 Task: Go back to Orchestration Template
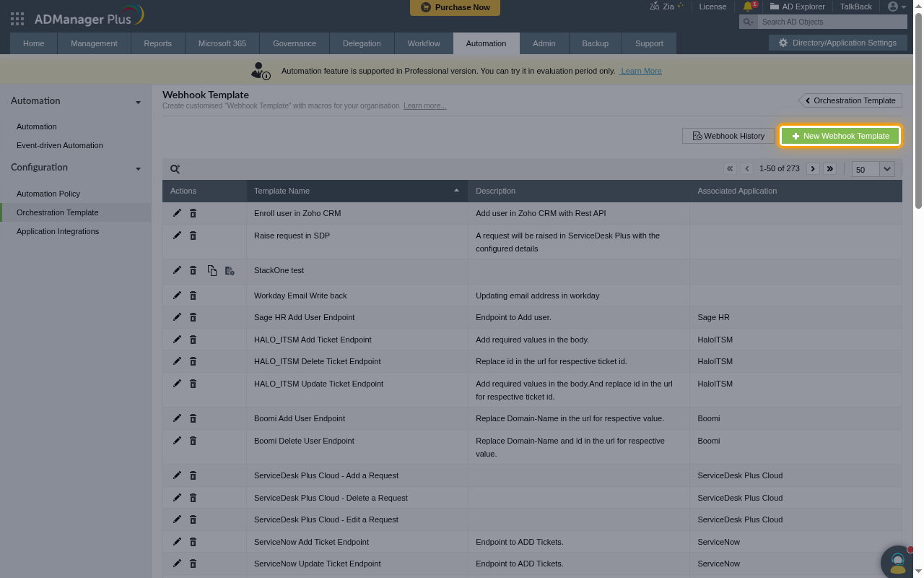click(x=850, y=100)
